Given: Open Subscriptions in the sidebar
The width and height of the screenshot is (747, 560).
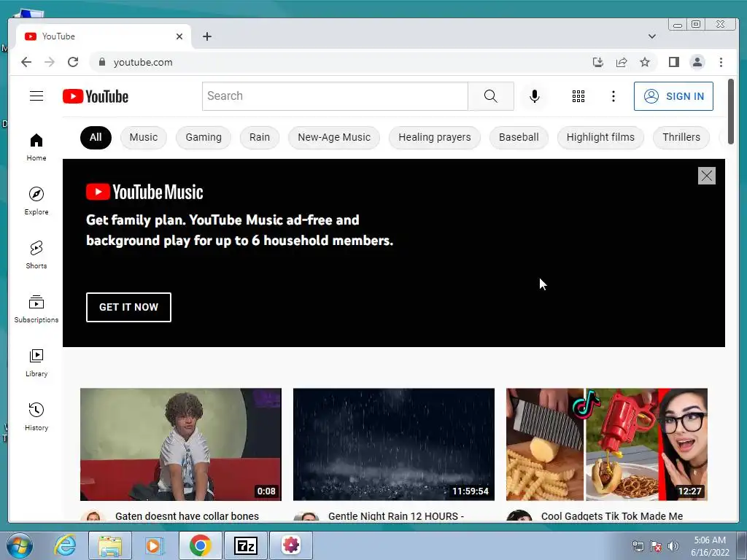Looking at the screenshot, I should pyautogui.click(x=36, y=309).
